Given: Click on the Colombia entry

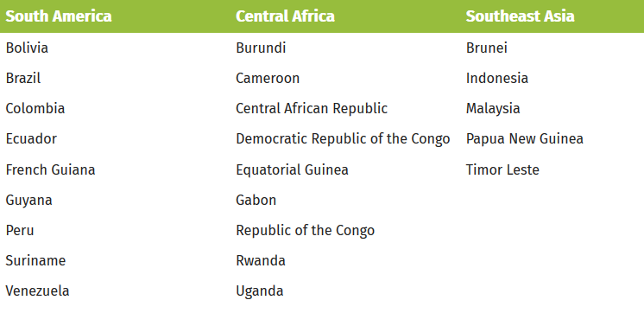Looking at the screenshot, I should (x=35, y=109).
